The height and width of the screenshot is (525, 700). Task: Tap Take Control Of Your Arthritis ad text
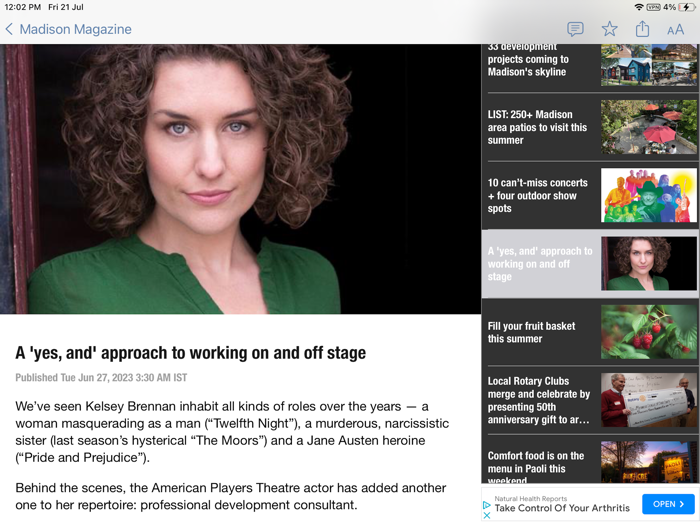point(562,508)
